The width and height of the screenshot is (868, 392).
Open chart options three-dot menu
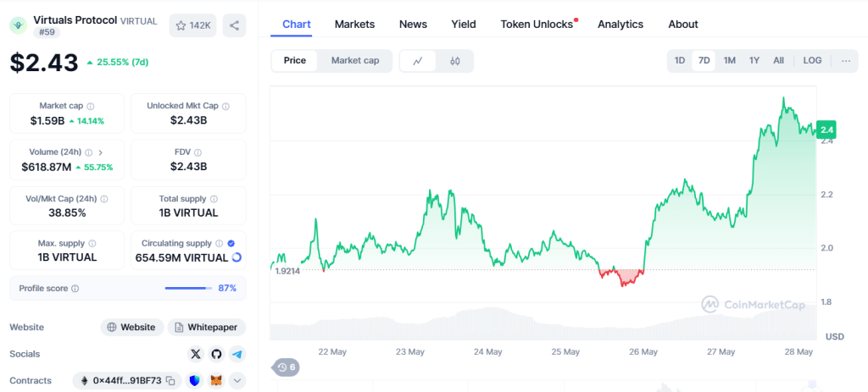tap(845, 61)
